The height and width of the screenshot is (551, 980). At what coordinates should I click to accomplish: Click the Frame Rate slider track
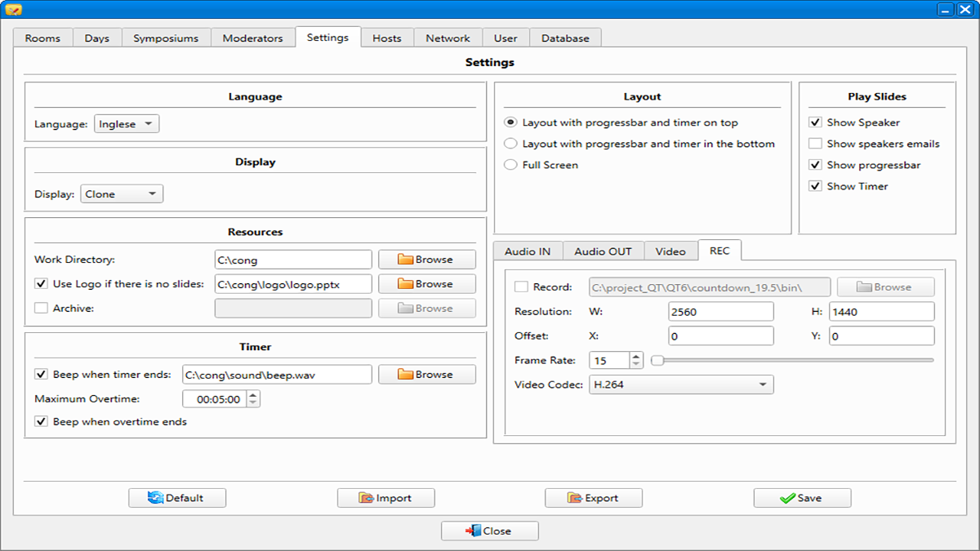[792, 360]
